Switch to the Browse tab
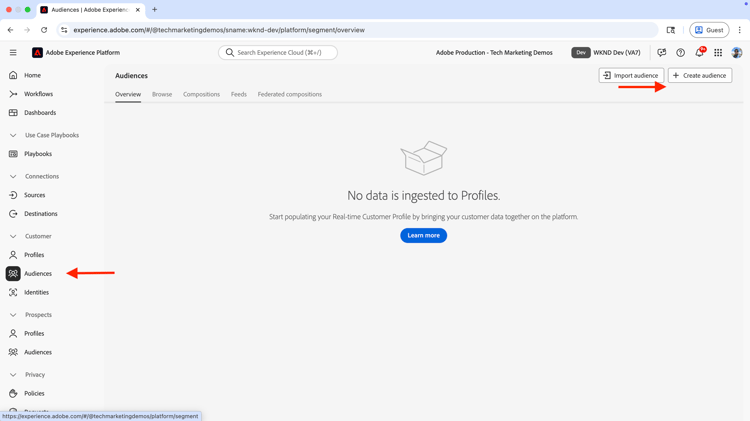Viewport: 750px width, 421px height. 162,94
